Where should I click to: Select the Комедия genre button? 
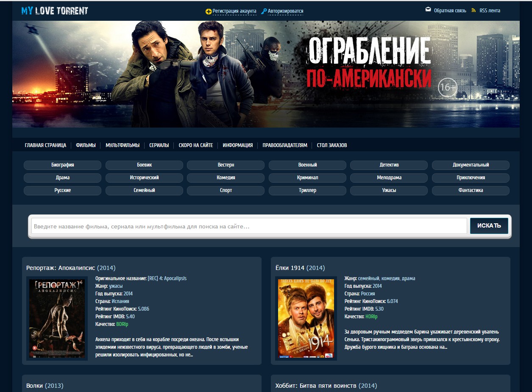point(226,178)
